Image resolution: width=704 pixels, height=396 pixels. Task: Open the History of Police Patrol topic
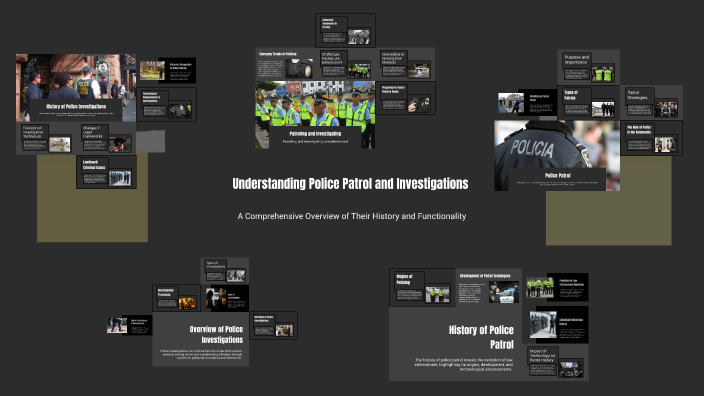tap(456, 344)
